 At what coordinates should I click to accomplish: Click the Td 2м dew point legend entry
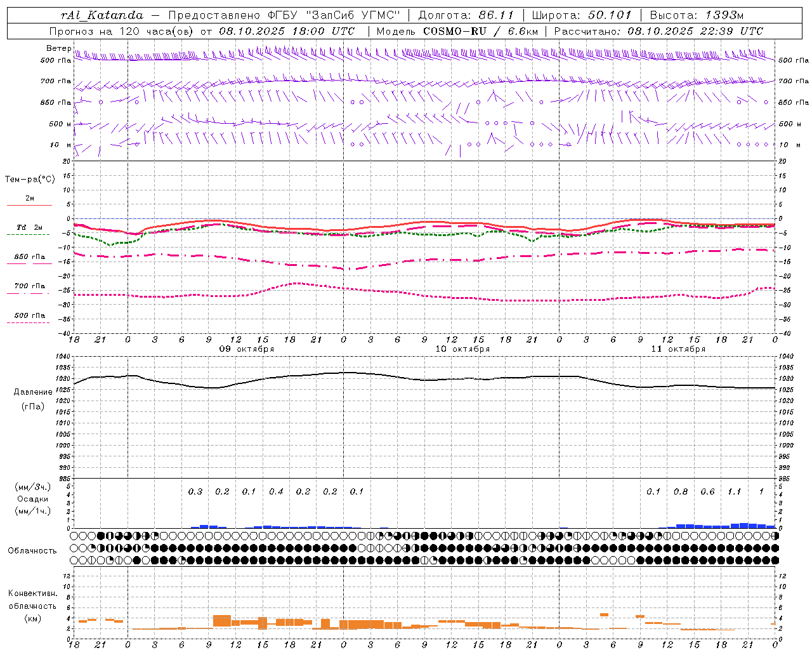click(29, 227)
